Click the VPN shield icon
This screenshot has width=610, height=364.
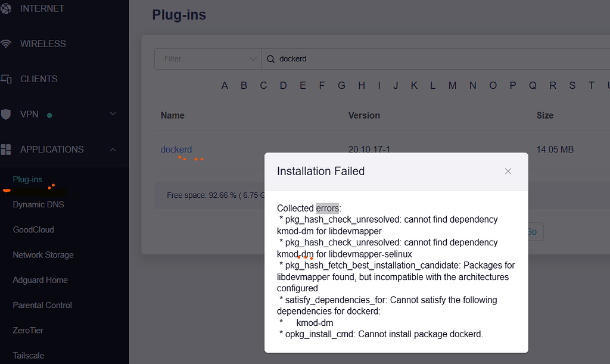pyautogui.click(x=5, y=114)
